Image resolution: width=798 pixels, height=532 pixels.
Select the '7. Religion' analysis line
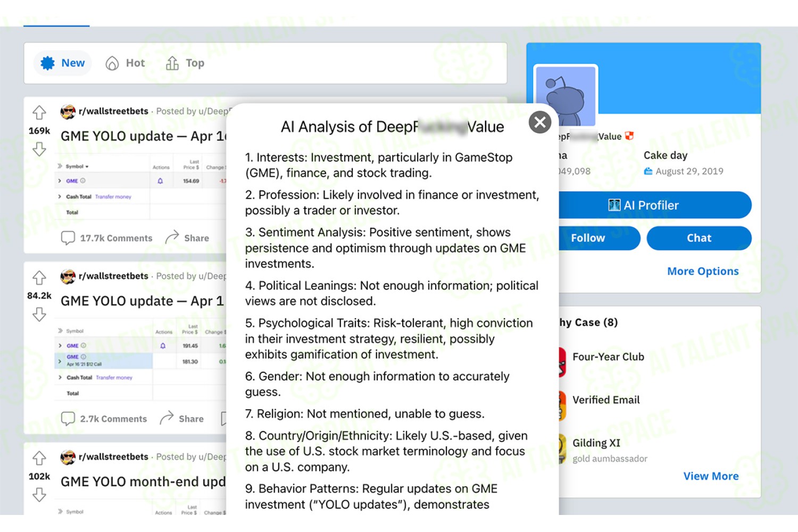click(365, 414)
